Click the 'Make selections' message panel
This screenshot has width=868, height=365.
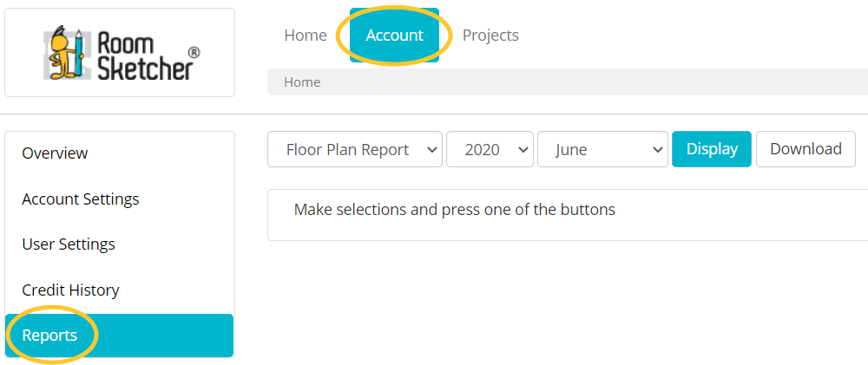pos(568,215)
